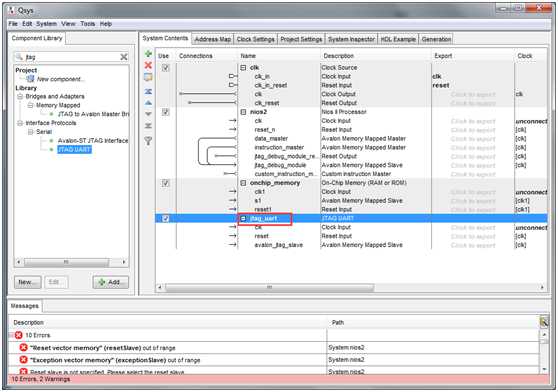Click the Edit button in Component Library
Viewport: 558px width, 392px height.
pyautogui.click(x=56, y=282)
